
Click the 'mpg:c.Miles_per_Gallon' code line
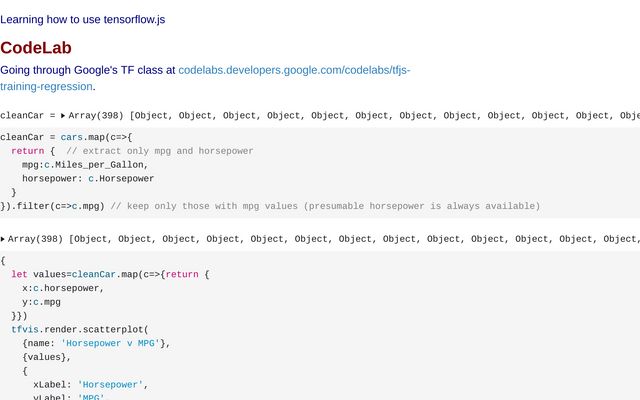pyautogui.click(x=85, y=165)
